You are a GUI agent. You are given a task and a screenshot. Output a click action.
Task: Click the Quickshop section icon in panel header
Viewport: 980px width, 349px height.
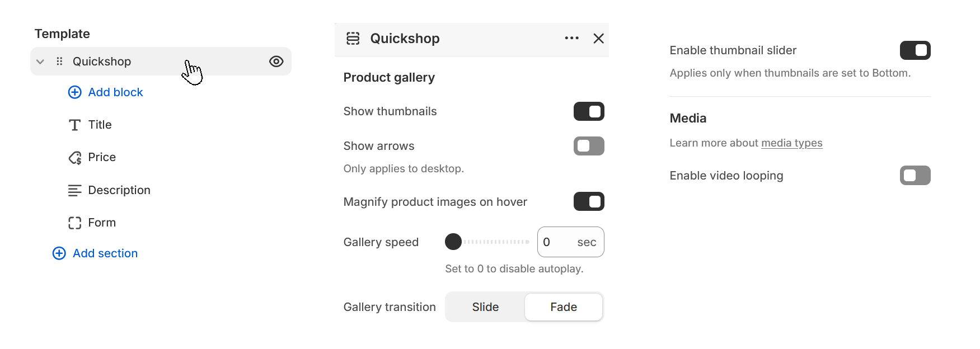(353, 38)
